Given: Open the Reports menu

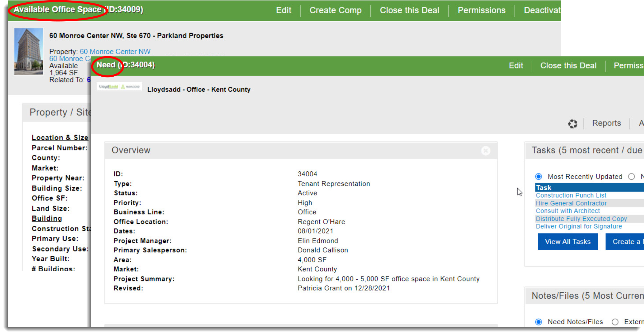Looking at the screenshot, I should coord(606,123).
